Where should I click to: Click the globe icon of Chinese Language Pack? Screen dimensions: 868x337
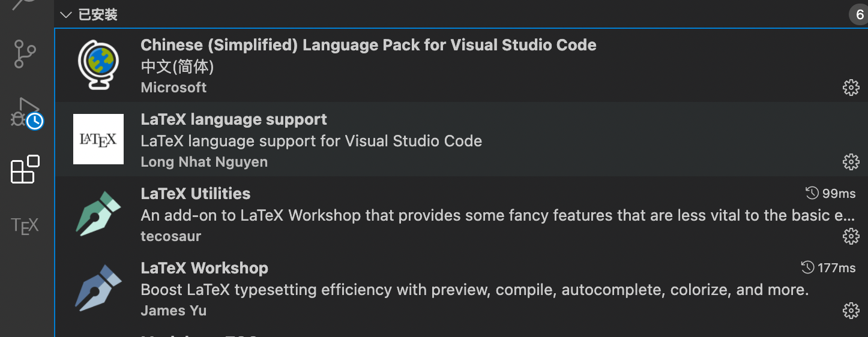pyautogui.click(x=98, y=65)
